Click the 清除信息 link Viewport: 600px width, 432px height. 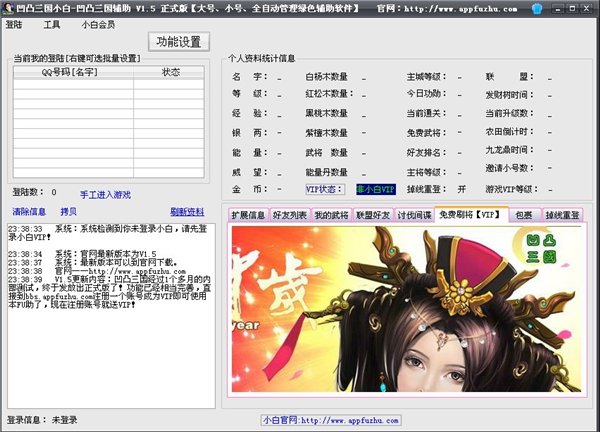[x=29, y=212]
